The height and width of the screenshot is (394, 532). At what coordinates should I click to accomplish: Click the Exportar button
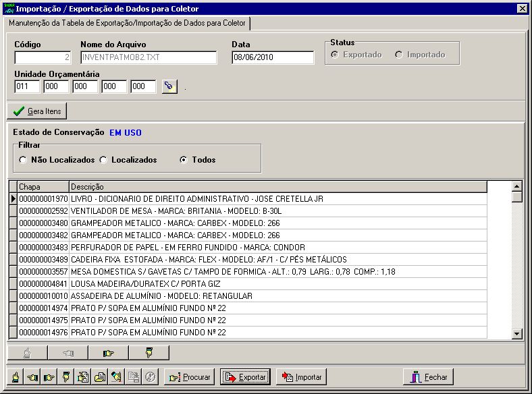245,377
